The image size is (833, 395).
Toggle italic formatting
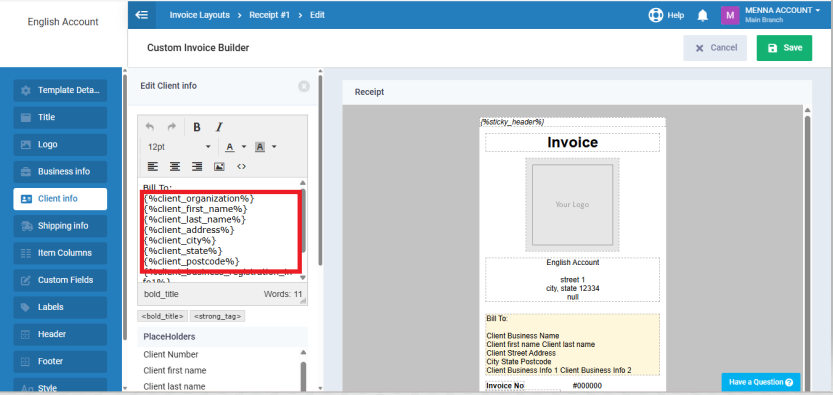218,127
